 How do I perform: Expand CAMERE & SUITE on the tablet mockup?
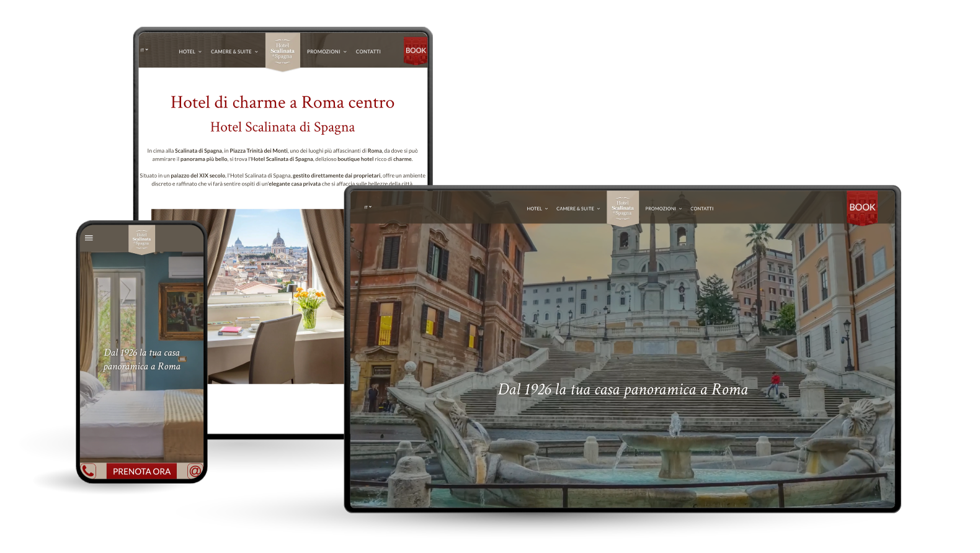(234, 52)
